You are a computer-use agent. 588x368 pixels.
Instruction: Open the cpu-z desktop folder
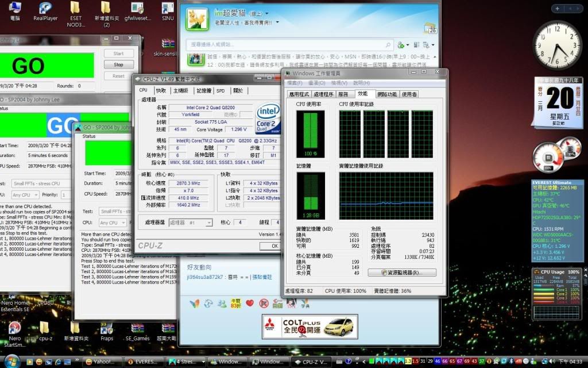[x=45, y=331]
